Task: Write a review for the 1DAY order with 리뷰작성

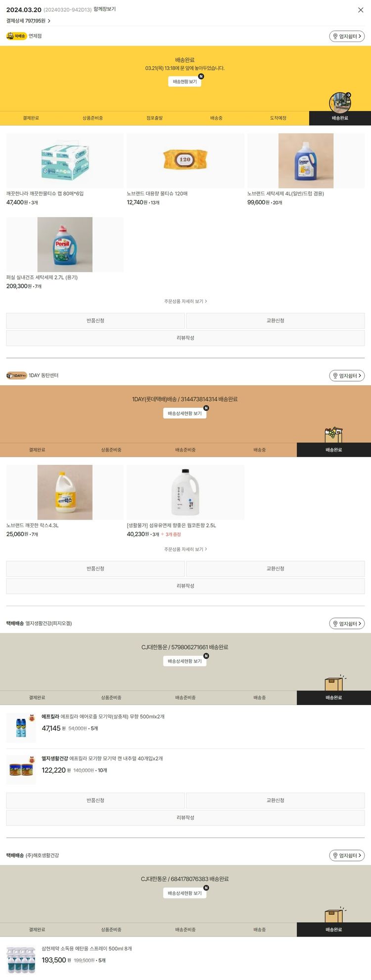Action: point(185,586)
